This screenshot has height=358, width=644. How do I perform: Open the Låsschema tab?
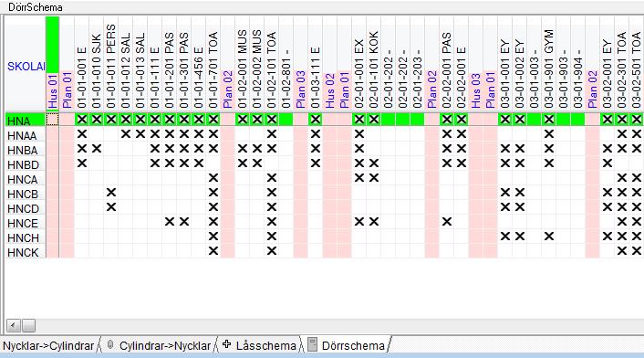click(x=265, y=345)
